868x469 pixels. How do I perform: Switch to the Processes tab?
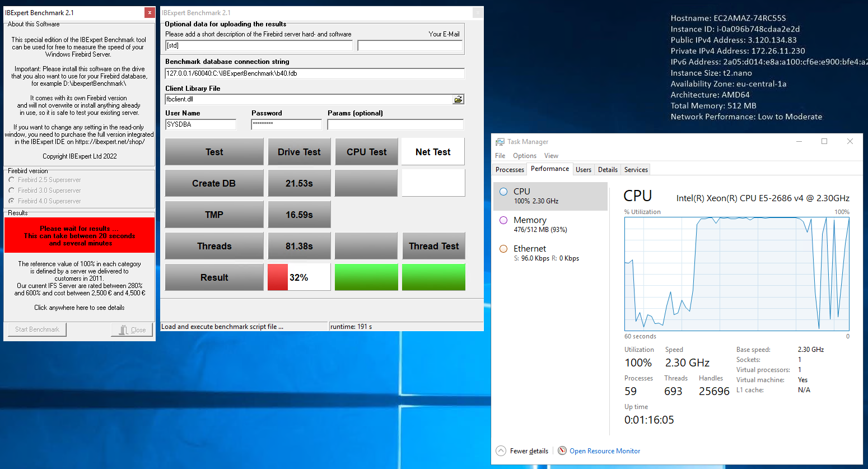(x=510, y=170)
